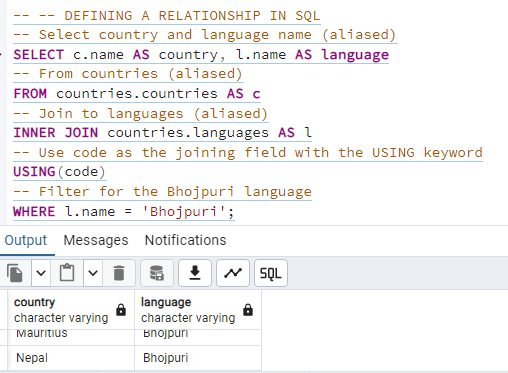Switch to the Output tab

coord(26,240)
